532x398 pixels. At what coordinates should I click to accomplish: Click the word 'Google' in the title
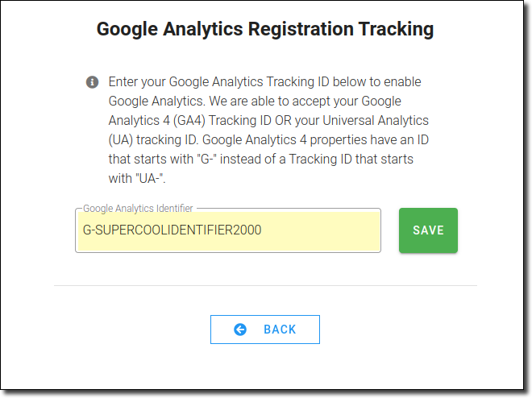point(127,30)
